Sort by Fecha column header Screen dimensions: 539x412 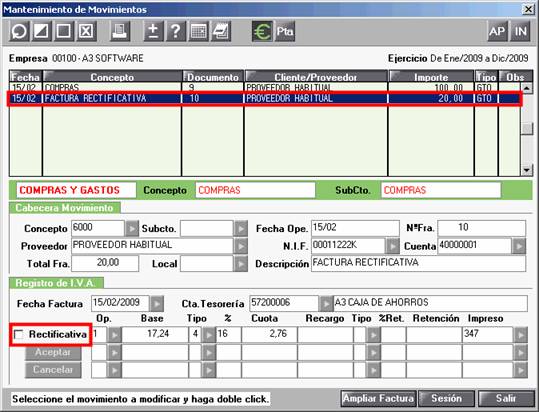(x=25, y=77)
